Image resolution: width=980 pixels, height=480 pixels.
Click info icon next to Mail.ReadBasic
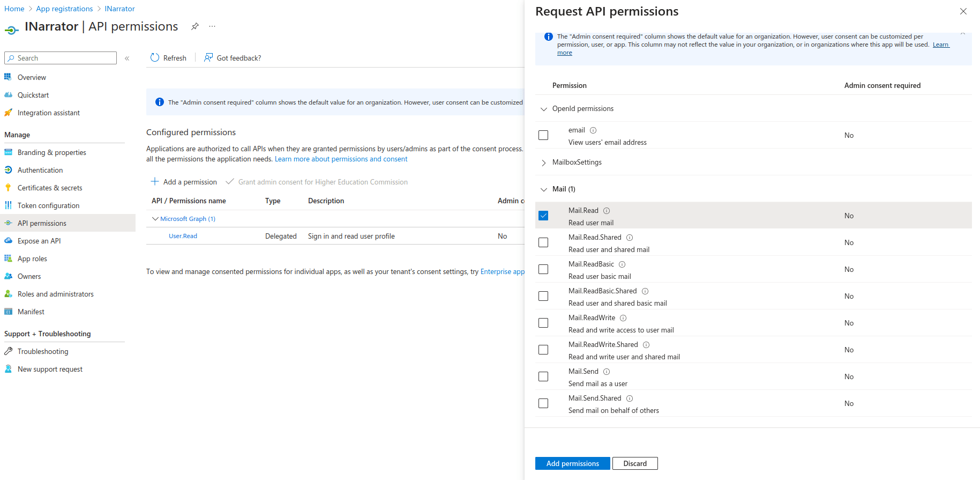coord(622,264)
